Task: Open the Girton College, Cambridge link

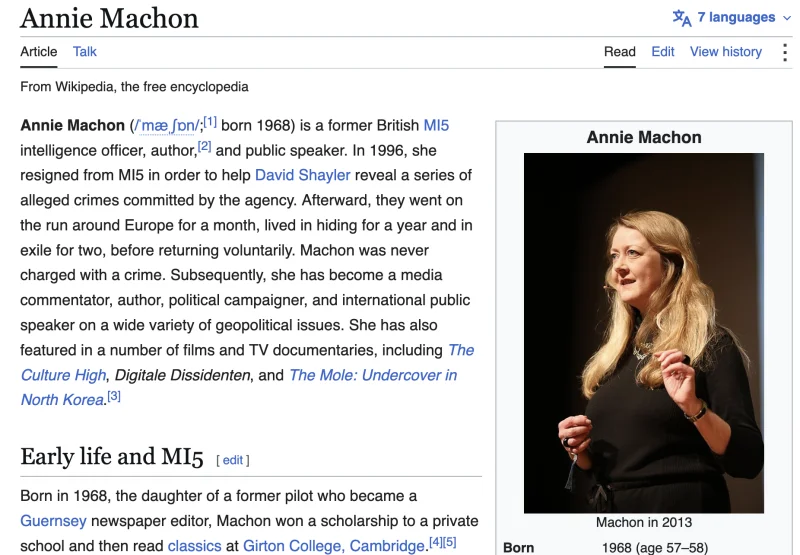Action: coord(334,546)
